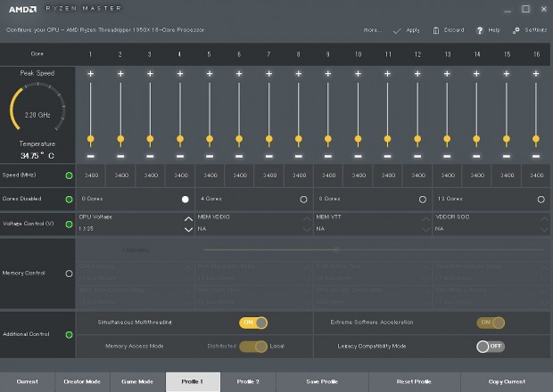Select 12 Cores disabled radio button

[541, 200]
